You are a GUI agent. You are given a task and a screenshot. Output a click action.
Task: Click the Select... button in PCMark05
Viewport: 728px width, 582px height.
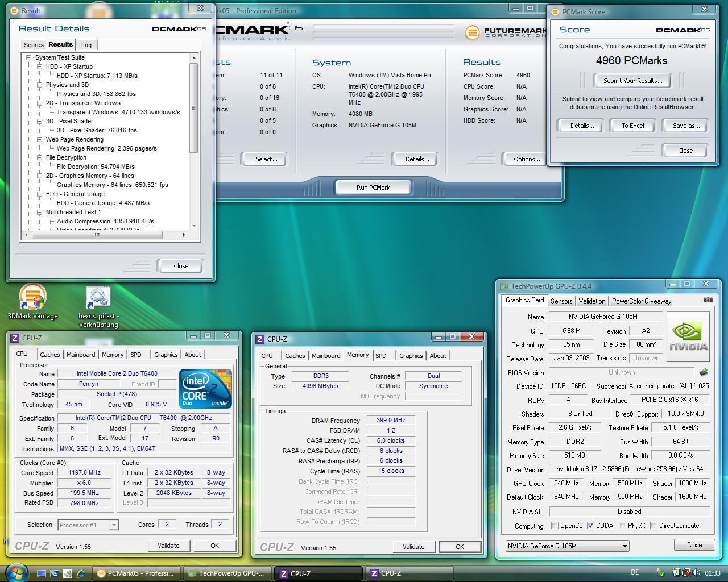coord(266,159)
